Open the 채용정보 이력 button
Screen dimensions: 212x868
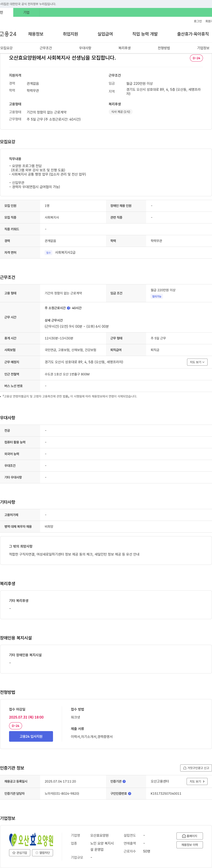pyautogui.click(x=190, y=845)
